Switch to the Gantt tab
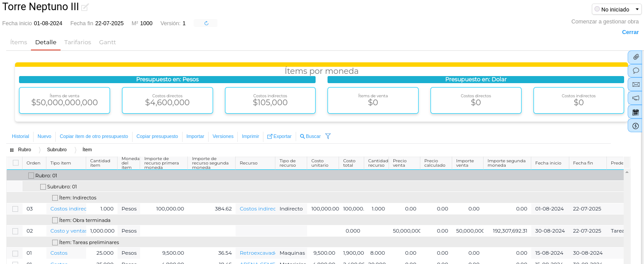644x264 pixels. click(107, 42)
